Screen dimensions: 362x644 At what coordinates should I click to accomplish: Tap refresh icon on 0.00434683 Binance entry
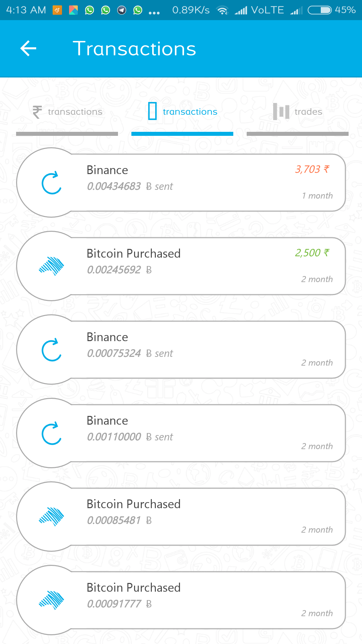tap(52, 183)
